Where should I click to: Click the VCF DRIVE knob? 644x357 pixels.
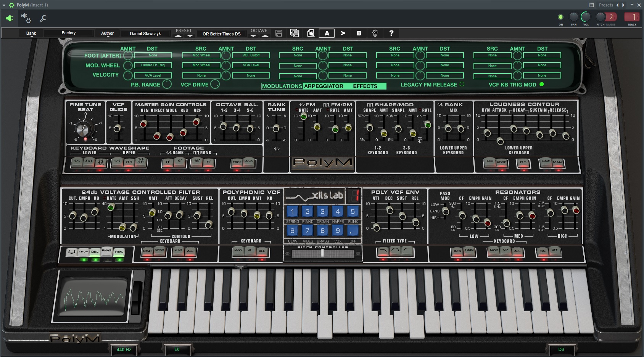click(x=215, y=84)
